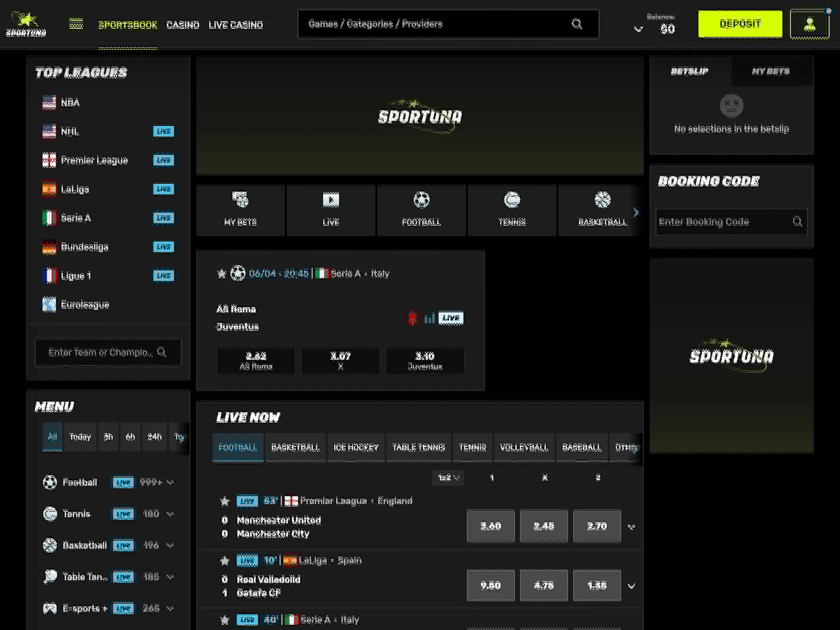Image resolution: width=840 pixels, height=630 pixels.
Task: Click the user profile icon
Action: click(809, 24)
